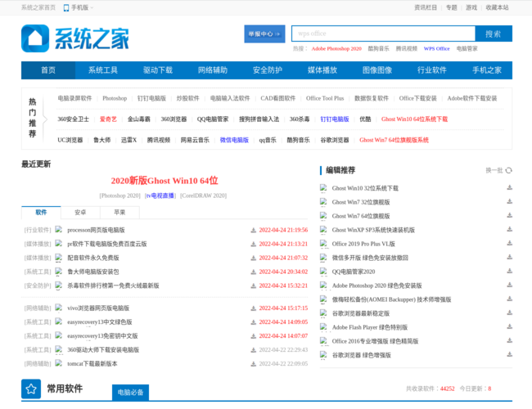Select the 电脑必备 tab
The height and width of the screenshot is (409, 532).
point(130,393)
